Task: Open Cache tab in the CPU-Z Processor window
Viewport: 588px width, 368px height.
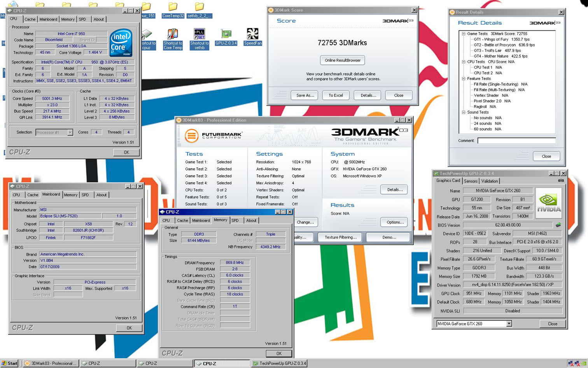Action: (30, 19)
